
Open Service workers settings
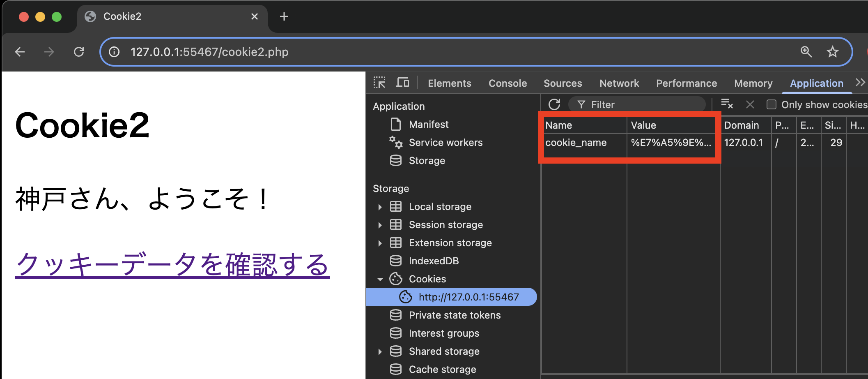(x=445, y=142)
